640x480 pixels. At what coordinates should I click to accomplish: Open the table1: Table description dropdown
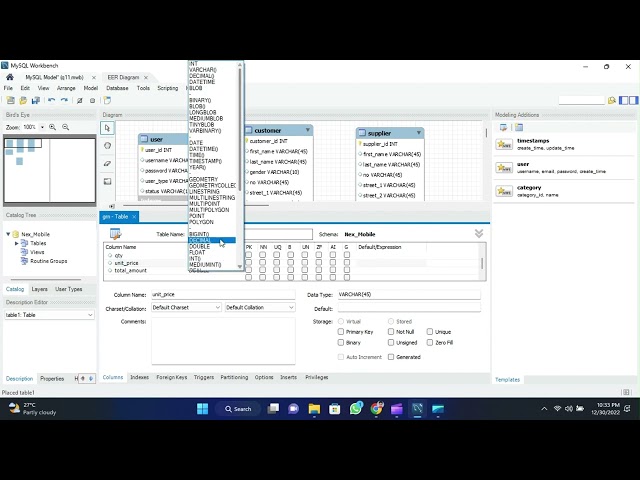click(49, 315)
